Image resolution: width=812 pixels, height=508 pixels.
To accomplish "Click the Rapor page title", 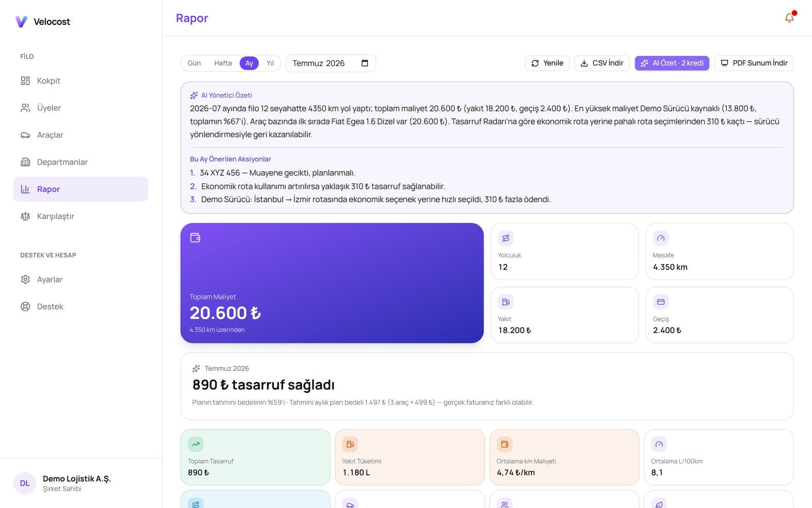I will (x=192, y=18).
